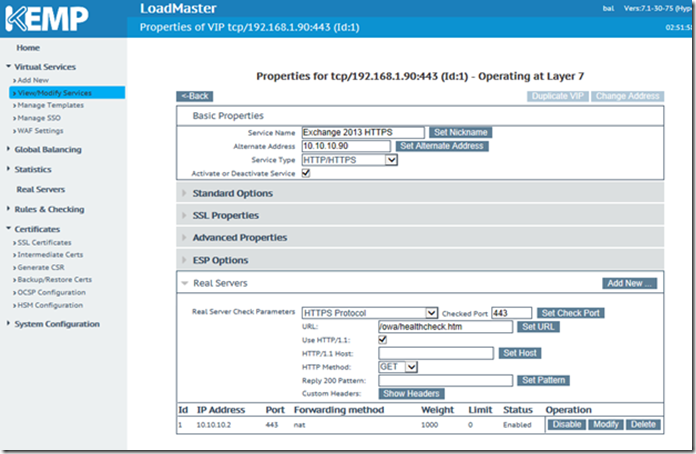Open Real Servers in sidebar
This screenshot has height=454, width=696.
pyautogui.click(x=41, y=189)
